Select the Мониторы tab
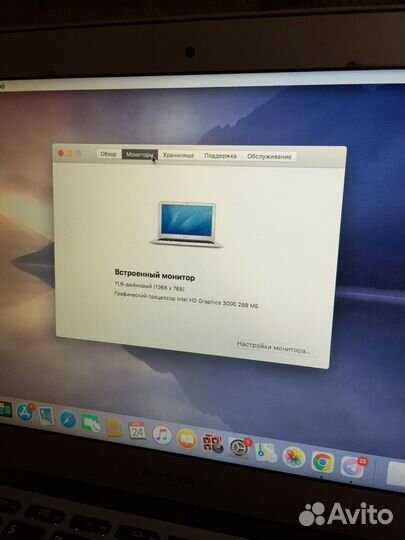Viewport: 405px width, 540px height. pos(139,155)
